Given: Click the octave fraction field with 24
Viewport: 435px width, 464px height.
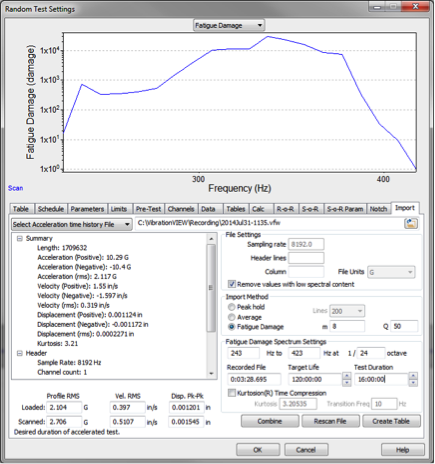Looking at the screenshot, I should (371, 353).
